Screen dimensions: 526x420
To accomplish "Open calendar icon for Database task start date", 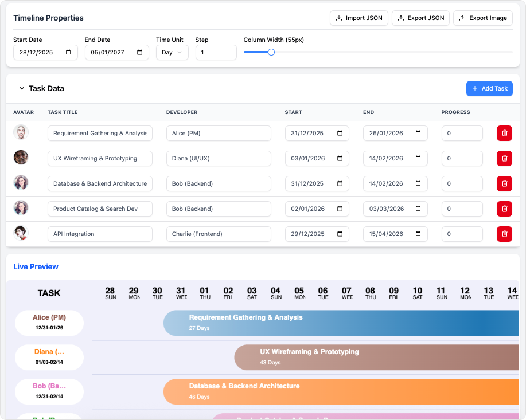I will tap(340, 184).
